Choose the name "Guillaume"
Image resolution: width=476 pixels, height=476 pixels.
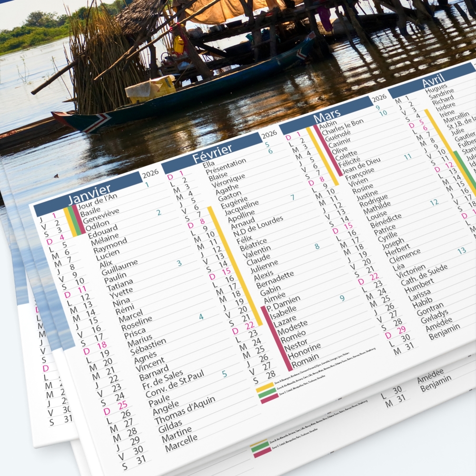pos(119,267)
